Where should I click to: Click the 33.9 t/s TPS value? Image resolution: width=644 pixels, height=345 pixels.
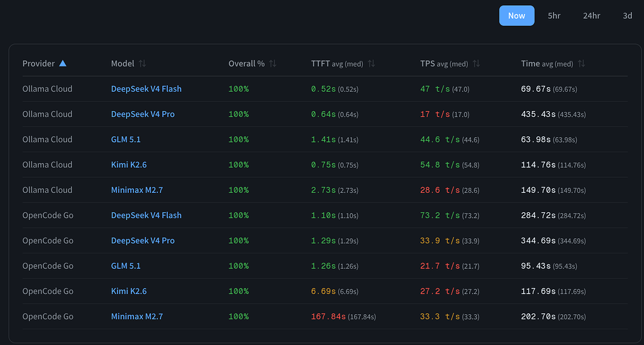pyautogui.click(x=440, y=241)
